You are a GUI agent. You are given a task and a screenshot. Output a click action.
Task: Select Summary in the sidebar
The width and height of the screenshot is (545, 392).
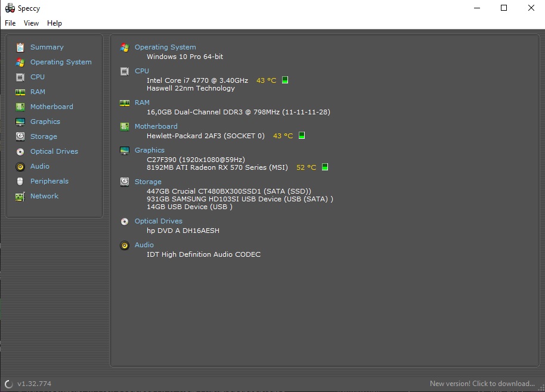(x=47, y=47)
